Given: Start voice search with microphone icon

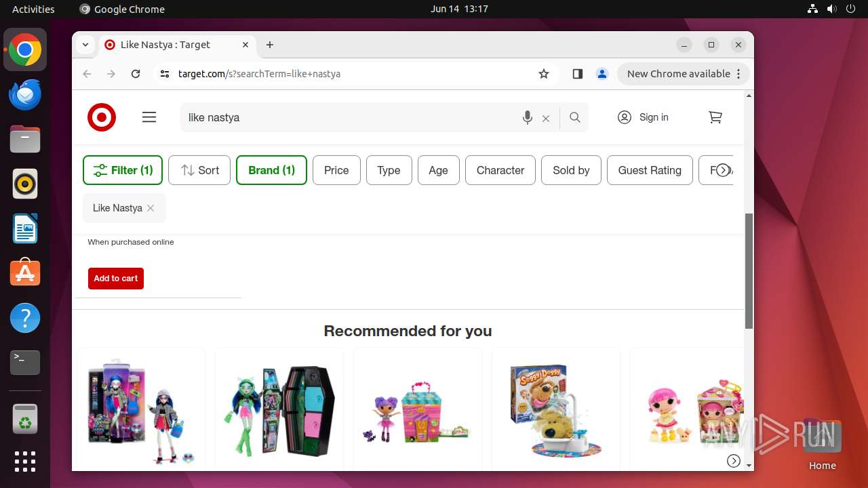Looking at the screenshot, I should point(528,117).
